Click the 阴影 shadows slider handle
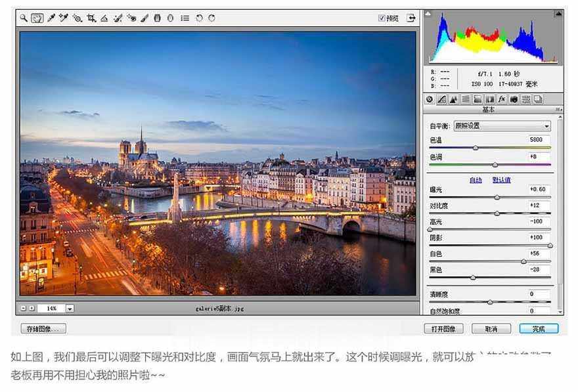This screenshot has height=392, width=578. (550, 246)
